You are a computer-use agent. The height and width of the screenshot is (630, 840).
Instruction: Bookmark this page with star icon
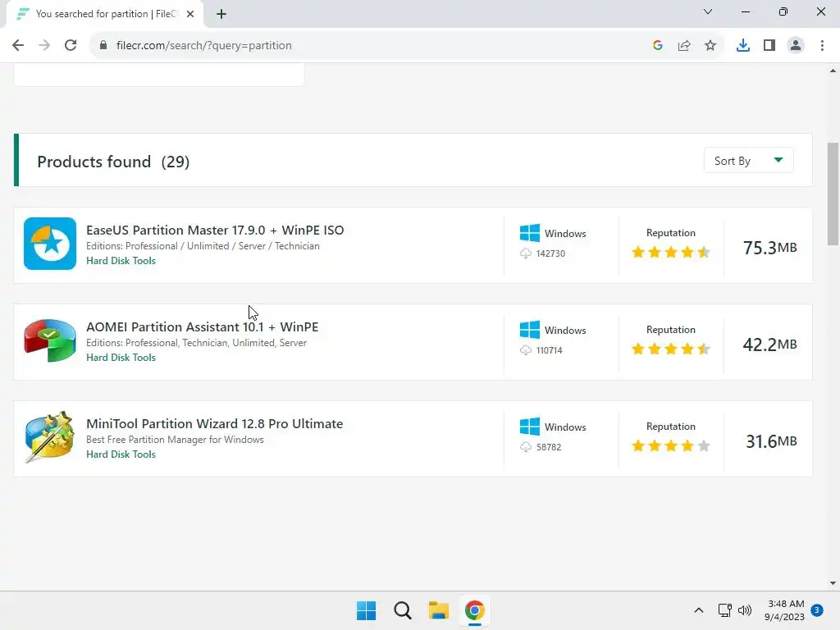[710, 46]
